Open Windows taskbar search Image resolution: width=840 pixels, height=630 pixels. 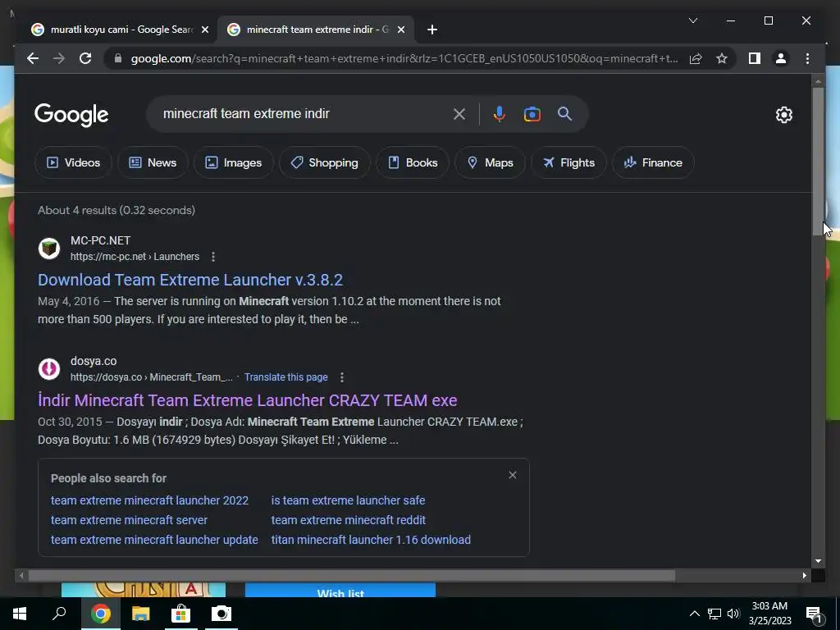tap(59, 614)
